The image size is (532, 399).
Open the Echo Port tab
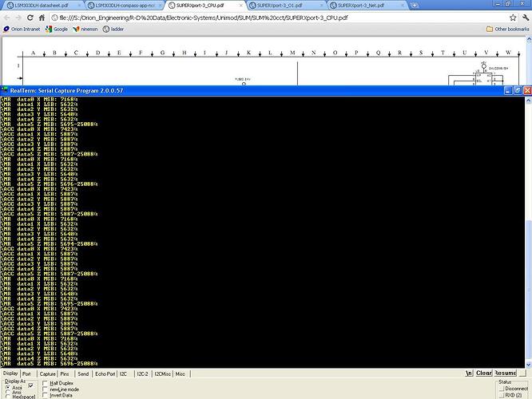106,373
